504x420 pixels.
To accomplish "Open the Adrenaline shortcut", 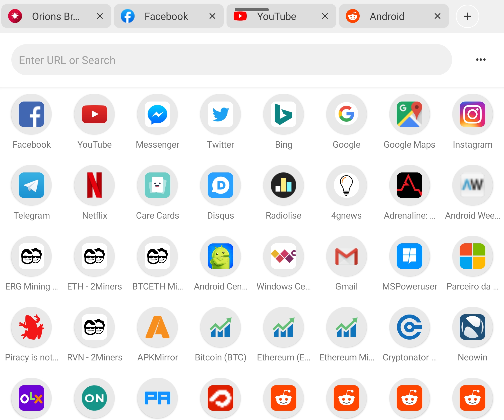I will [409, 185].
